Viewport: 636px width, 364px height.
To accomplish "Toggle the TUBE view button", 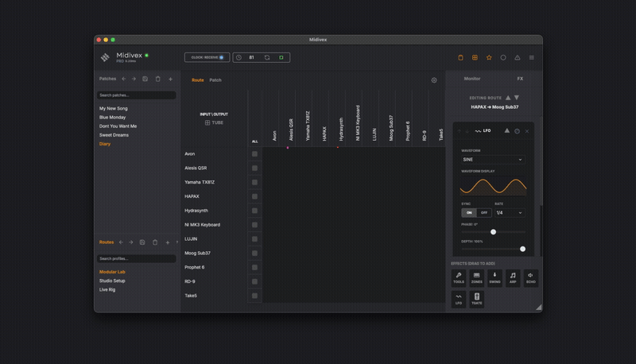I will pyautogui.click(x=214, y=123).
